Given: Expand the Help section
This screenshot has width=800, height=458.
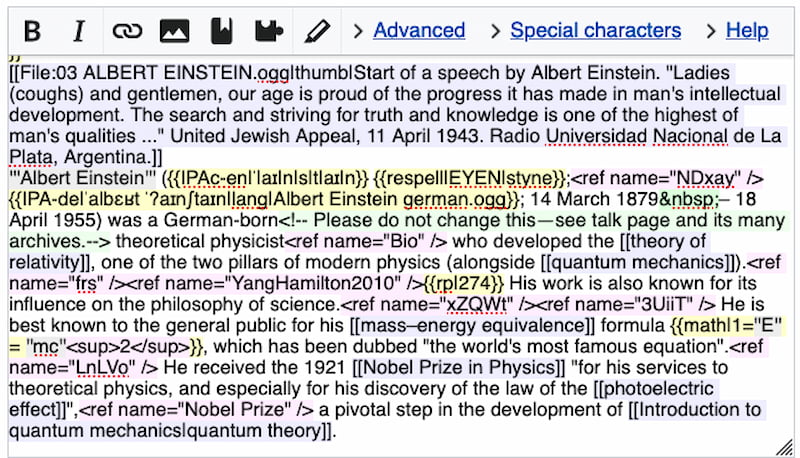Looking at the screenshot, I should pyautogui.click(x=747, y=31).
